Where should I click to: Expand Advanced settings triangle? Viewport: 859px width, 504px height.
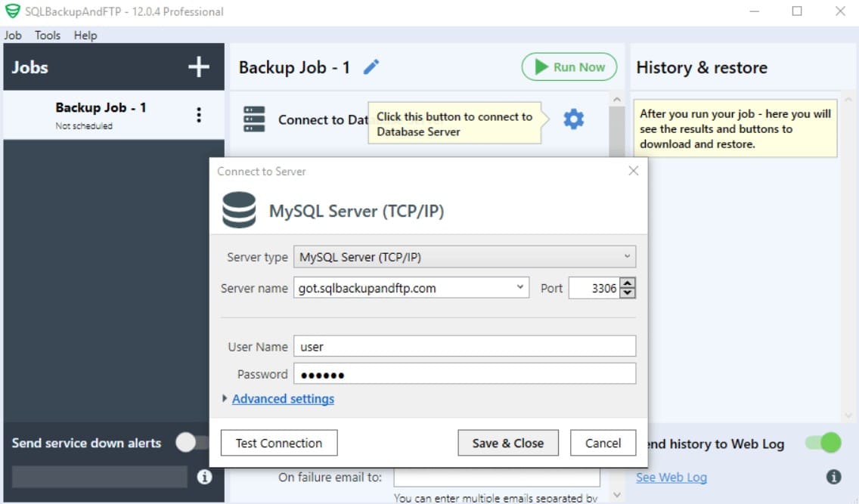(225, 398)
